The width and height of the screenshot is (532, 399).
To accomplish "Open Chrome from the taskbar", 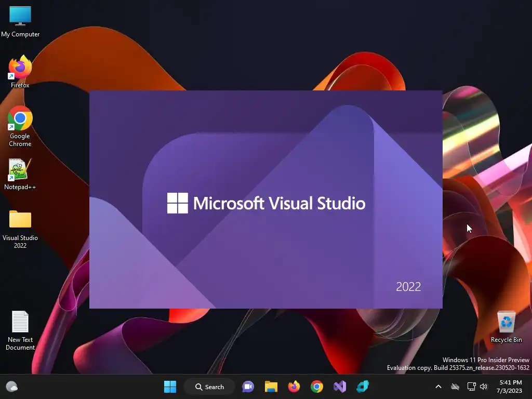I will pyautogui.click(x=316, y=387).
